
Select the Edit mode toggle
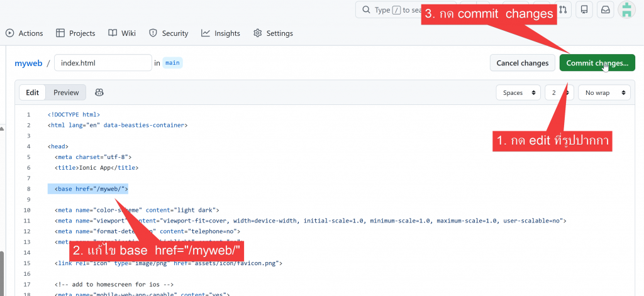(x=33, y=92)
